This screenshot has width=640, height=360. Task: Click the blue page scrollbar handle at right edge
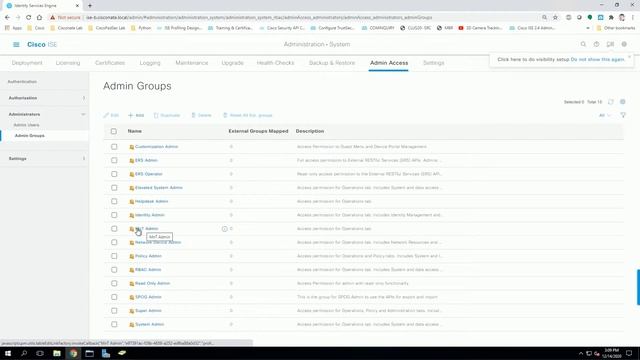click(638, 287)
